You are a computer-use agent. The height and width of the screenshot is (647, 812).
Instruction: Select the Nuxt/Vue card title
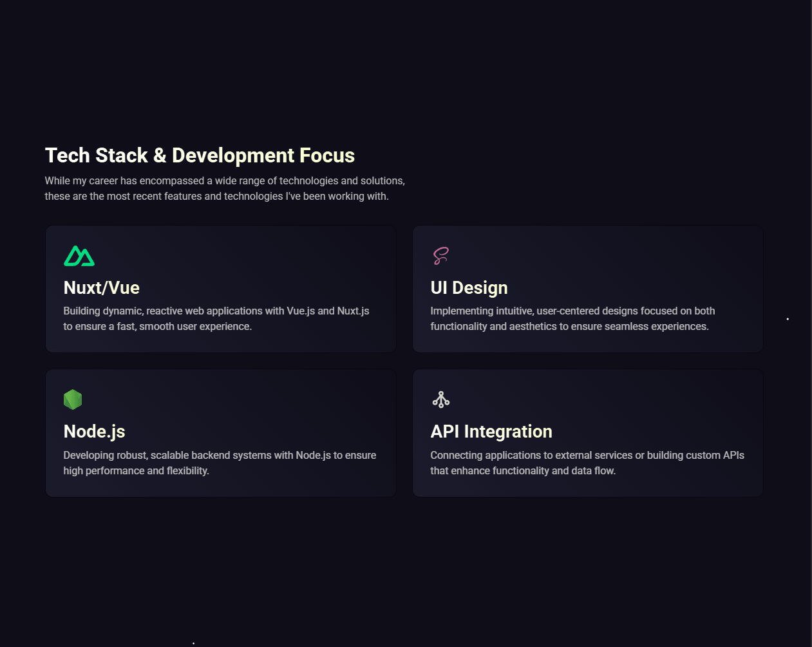tap(102, 287)
